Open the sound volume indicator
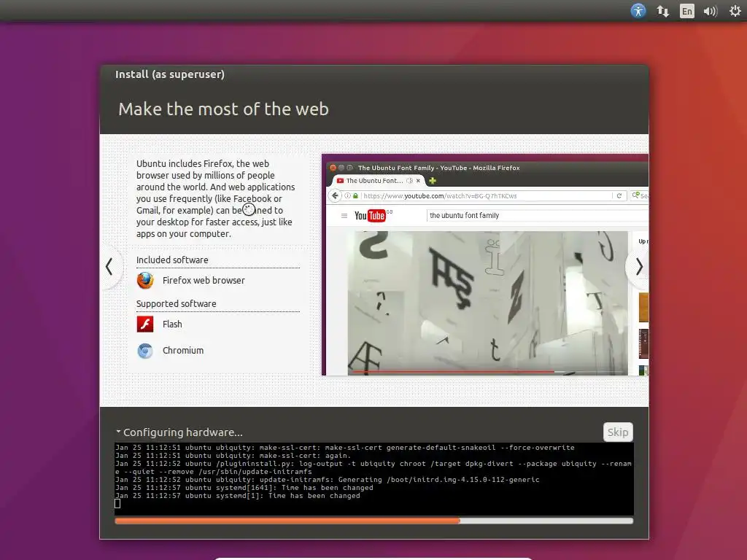Screen dimensions: 747x560 coord(710,11)
